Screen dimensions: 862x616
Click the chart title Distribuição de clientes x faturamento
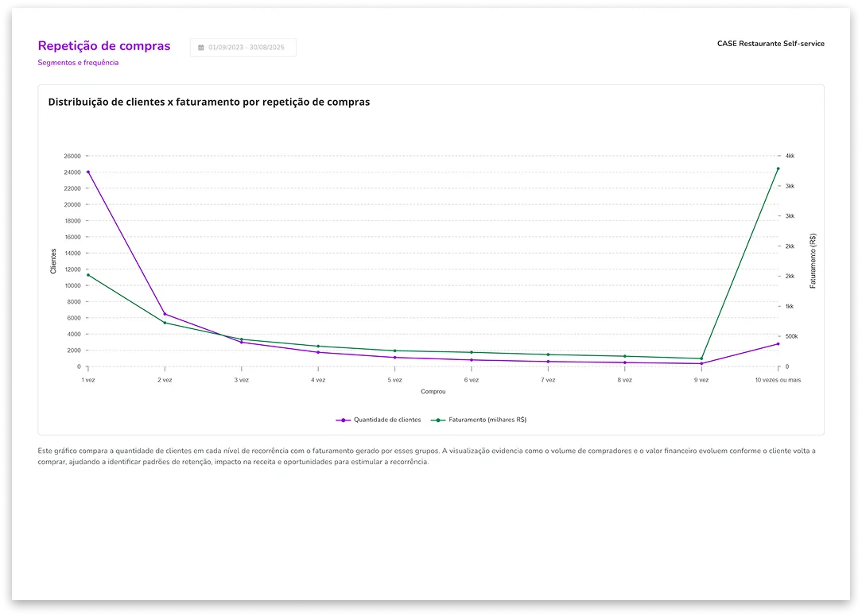click(x=208, y=102)
